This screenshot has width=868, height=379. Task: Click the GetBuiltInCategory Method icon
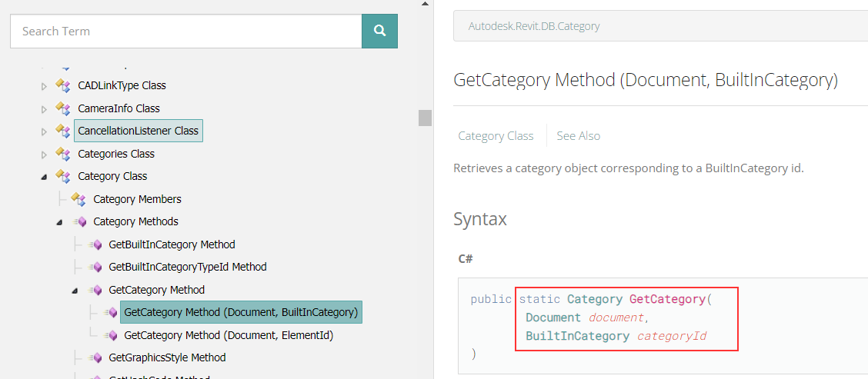click(x=95, y=244)
